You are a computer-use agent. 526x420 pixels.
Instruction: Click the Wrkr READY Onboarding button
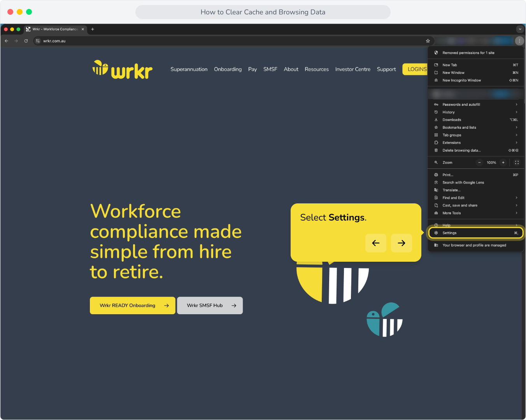point(133,306)
